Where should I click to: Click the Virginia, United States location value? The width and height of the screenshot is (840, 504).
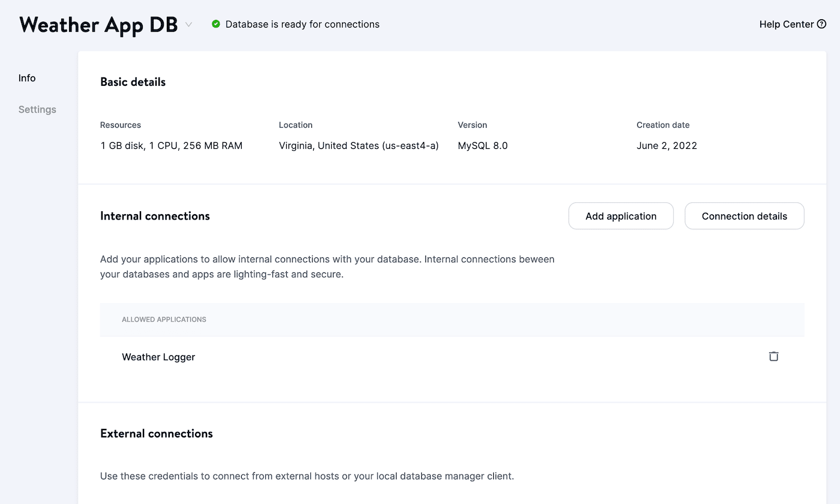pyautogui.click(x=359, y=146)
